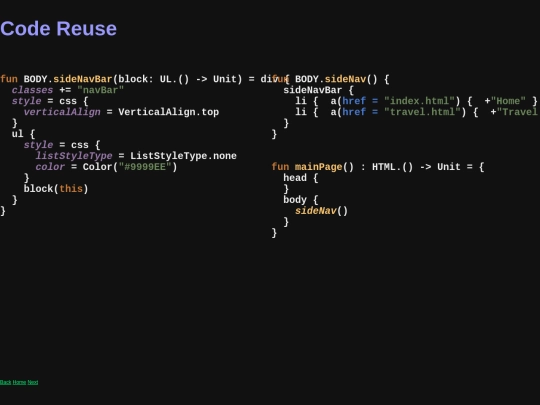Click the 'mainPage' function name

[x=319, y=167]
